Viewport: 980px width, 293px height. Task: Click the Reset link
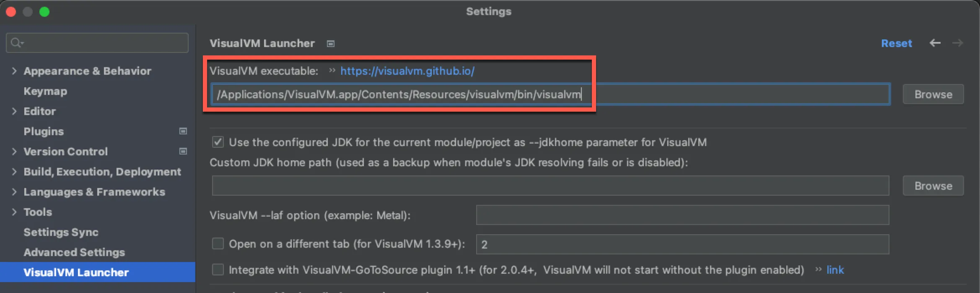896,43
